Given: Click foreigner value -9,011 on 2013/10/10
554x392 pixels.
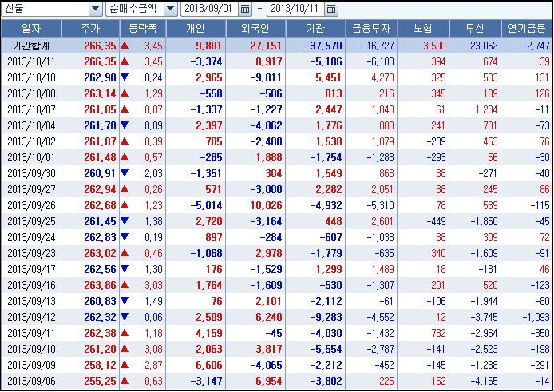Looking at the screenshot, I should [266, 77].
